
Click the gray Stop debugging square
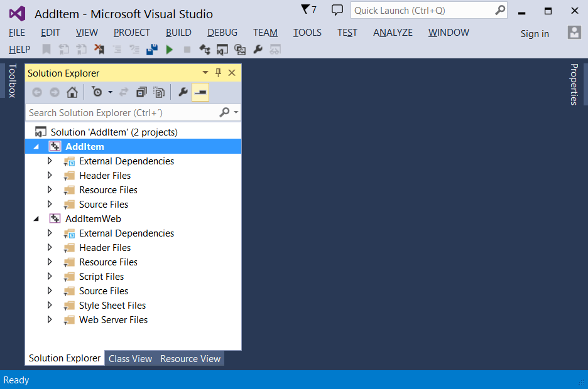[187, 50]
